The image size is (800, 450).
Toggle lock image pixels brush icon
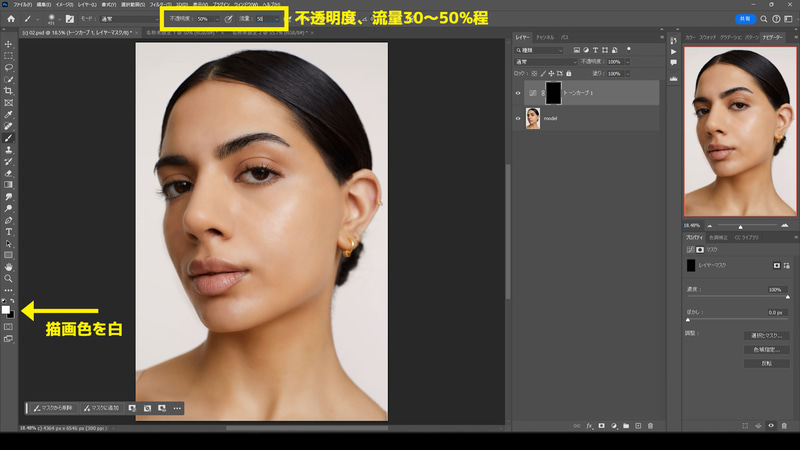pyautogui.click(x=543, y=73)
